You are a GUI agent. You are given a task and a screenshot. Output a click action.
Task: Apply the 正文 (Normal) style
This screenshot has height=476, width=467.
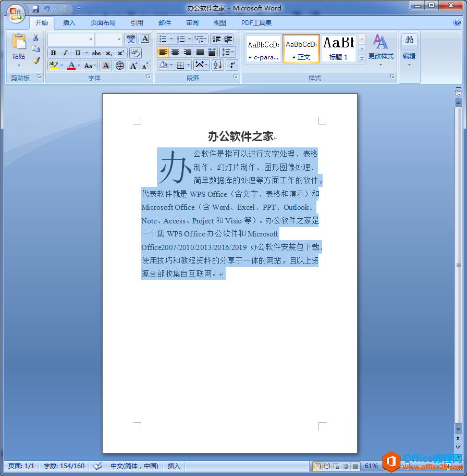pos(301,48)
